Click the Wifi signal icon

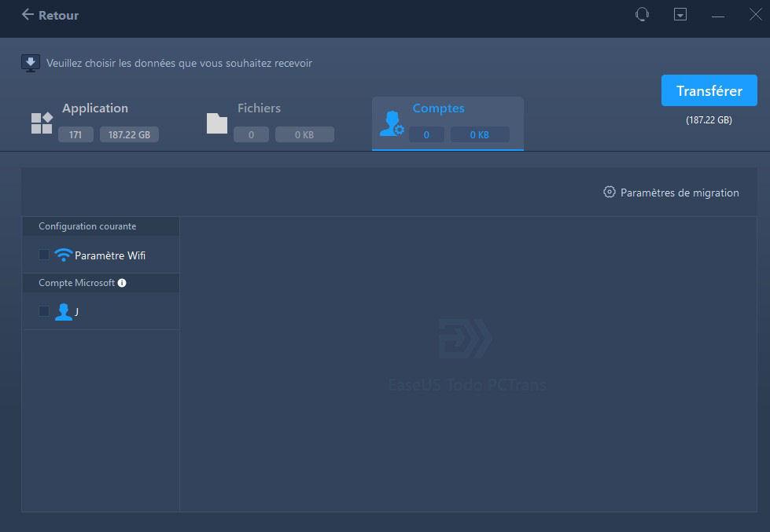tap(64, 255)
